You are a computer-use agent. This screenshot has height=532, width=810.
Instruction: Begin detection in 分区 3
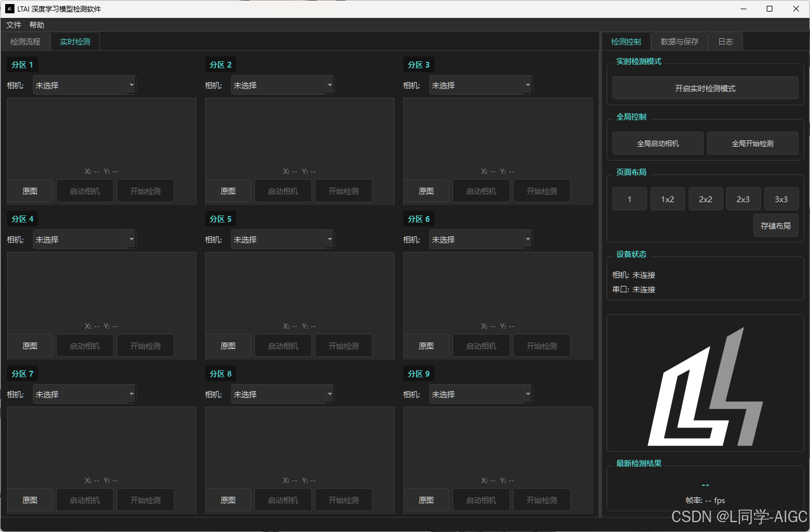(542, 191)
